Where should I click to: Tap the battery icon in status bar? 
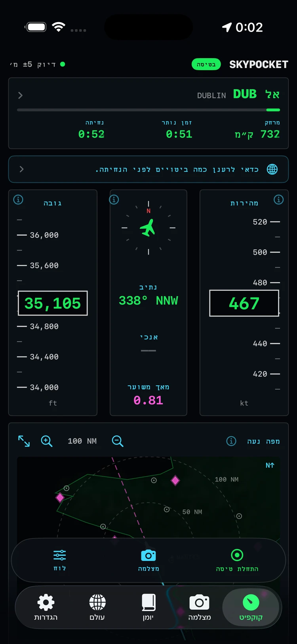(x=36, y=27)
